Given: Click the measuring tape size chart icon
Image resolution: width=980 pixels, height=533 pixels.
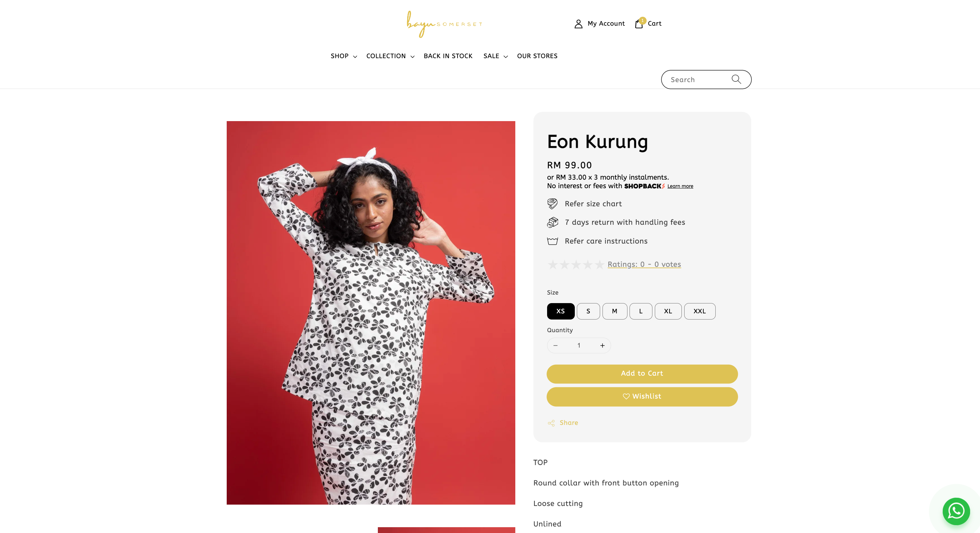Looking at the screenshot, I should (x=552, y=204).
